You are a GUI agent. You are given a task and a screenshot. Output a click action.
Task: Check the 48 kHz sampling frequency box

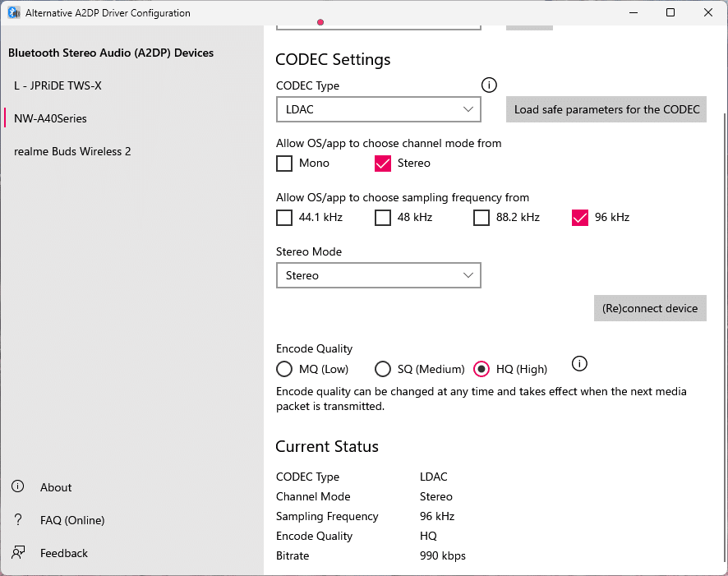tap(382, 217)
